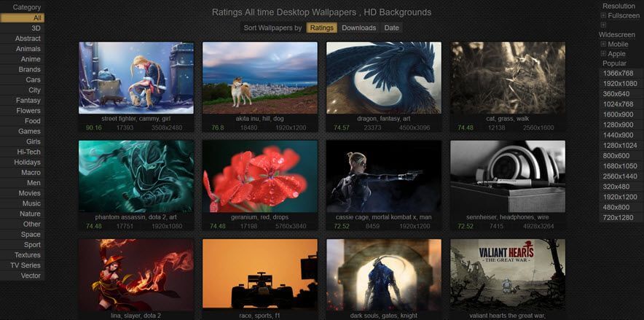The height and width of the screenshot is (320, 644).
Task: Expand the Mobile resolution group
Action: point(603,44)
